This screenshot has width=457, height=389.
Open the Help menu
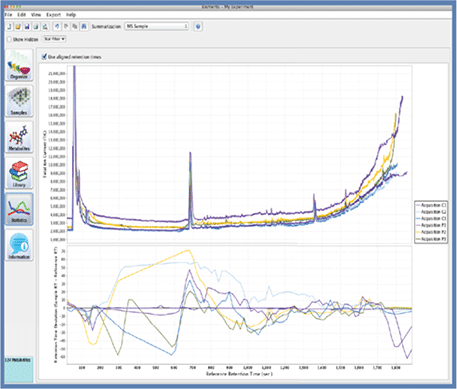pos(71,15)
